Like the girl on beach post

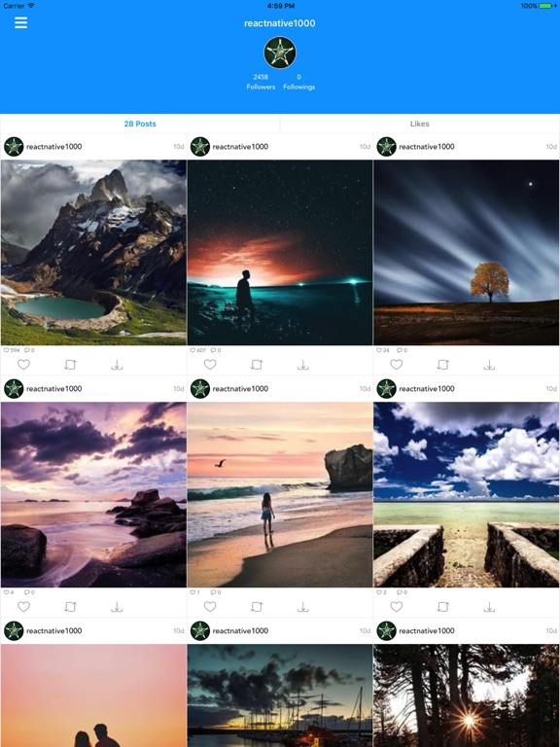[210, 607]
